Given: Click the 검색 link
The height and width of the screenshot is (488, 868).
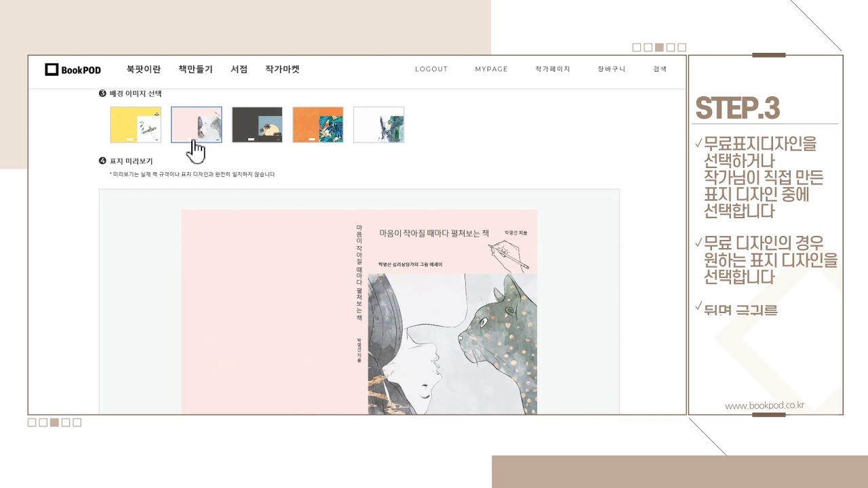Looking at the screenshot, I should point(660,69).
